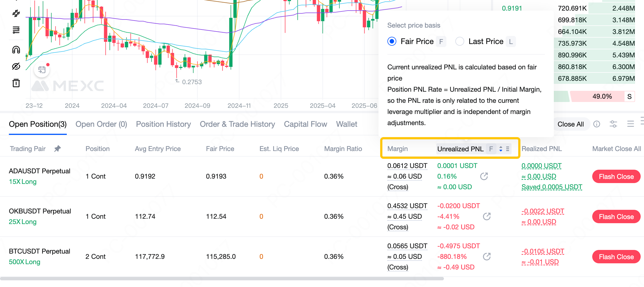Switch to the Position History tab

pyautogui.click(x=163, y=124)
